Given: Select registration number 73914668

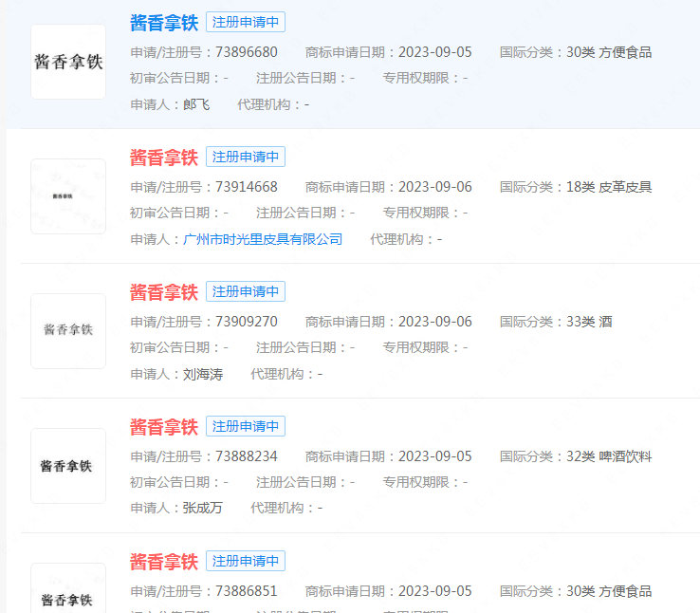Looking at the screenshot, I should tap(247, 187).
